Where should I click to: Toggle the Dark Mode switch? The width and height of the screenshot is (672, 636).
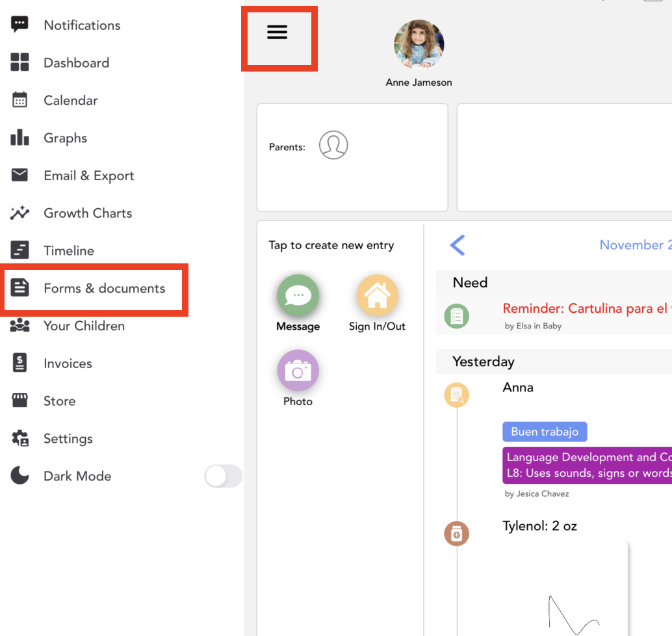[x=224, y=476]
